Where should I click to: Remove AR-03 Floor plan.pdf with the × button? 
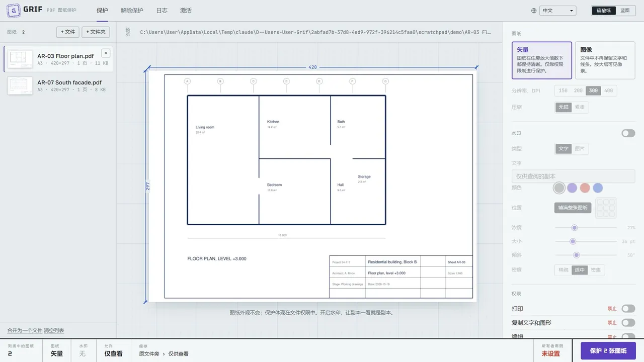click(106, 53)
